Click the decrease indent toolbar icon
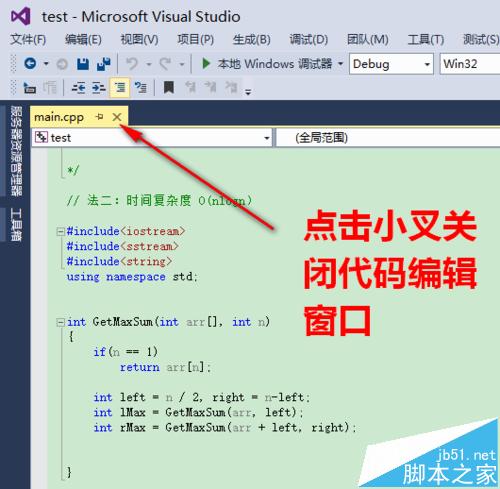Image resolution: width=500 pixels, height=489 pixels. pyautogui.click(x=78, y=88)
